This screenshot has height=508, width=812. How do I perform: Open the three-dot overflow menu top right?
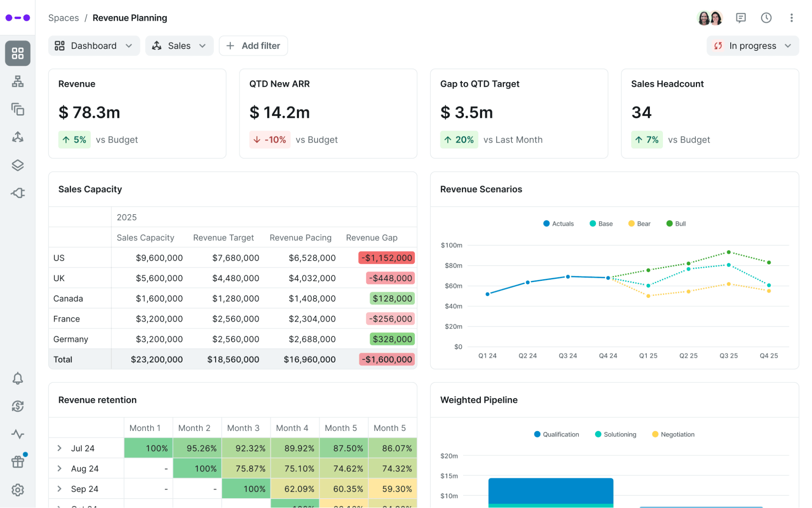791,18
